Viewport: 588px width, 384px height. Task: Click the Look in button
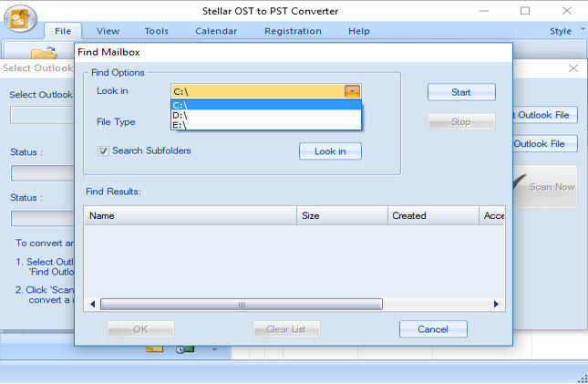point(330,151)
